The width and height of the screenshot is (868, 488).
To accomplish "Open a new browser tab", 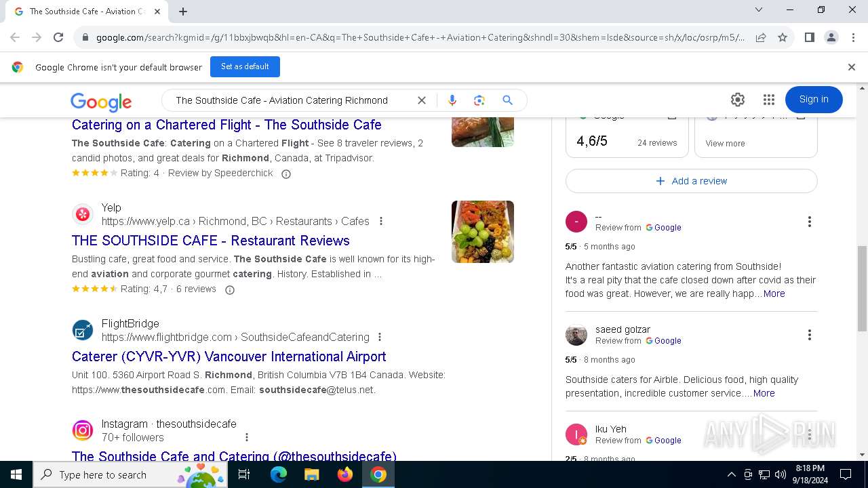I will pos(183,11).
